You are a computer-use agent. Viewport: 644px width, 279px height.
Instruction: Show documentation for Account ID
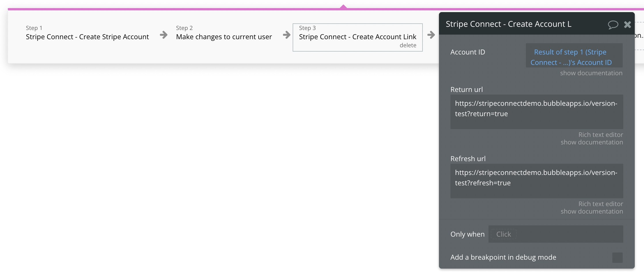coord(591,73)
